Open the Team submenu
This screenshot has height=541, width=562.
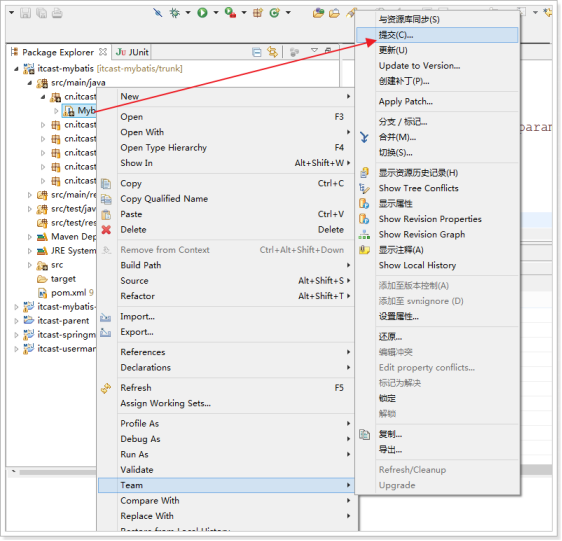coord(226,486)
